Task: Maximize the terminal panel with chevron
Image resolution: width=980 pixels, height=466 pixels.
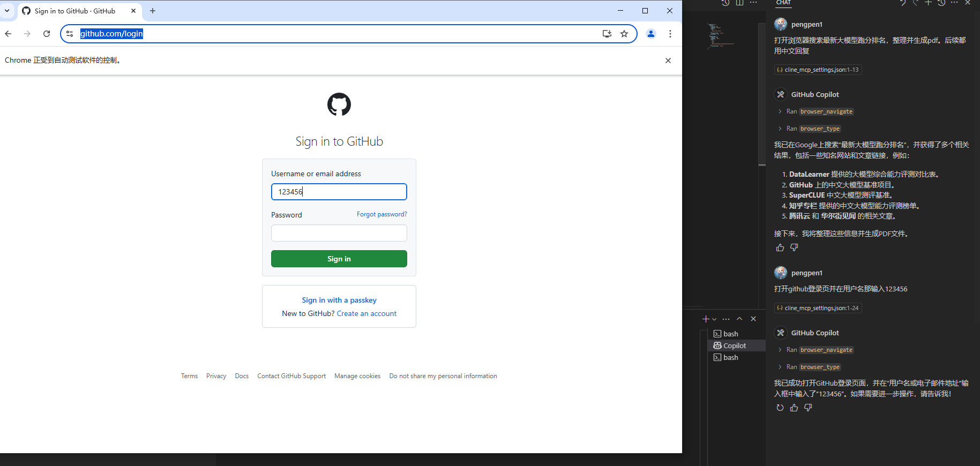Action: pos(739,319)
